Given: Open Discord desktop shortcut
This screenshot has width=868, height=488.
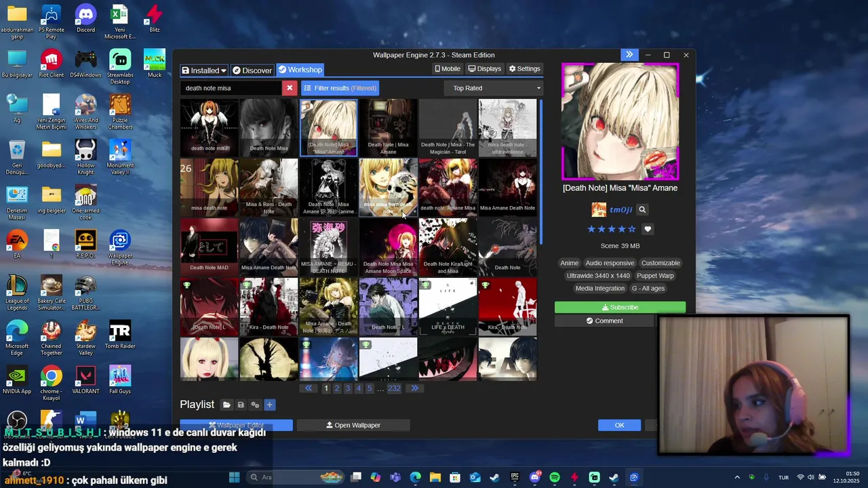Looking at the screenshot, I should 85,19.
